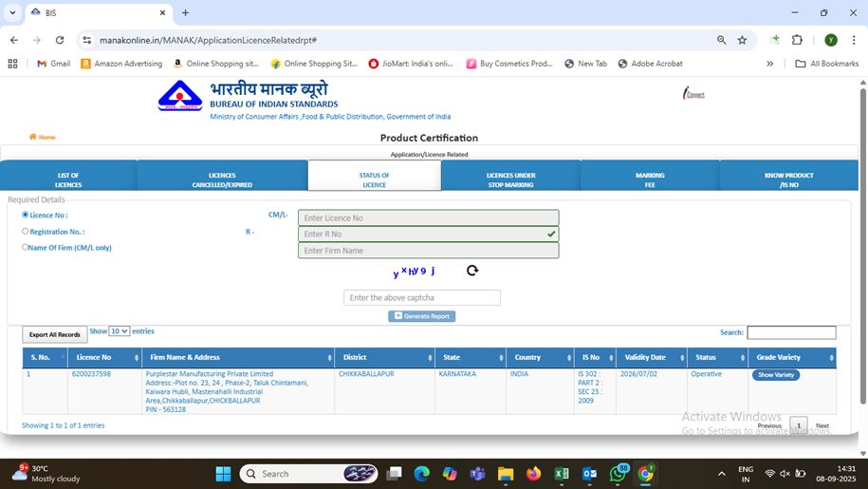The image size is (868, 489).
Task: Click the captcha text input field
Action: (422, 298)
